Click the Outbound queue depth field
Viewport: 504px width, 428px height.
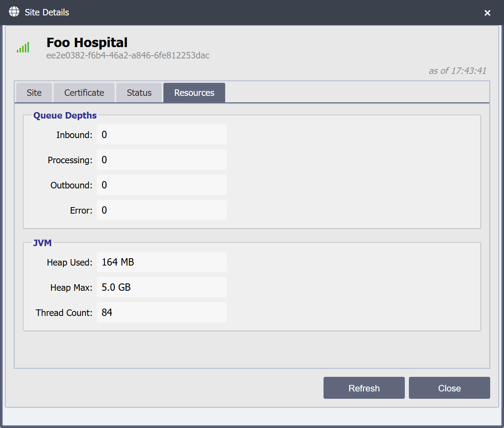pos(162,185)
